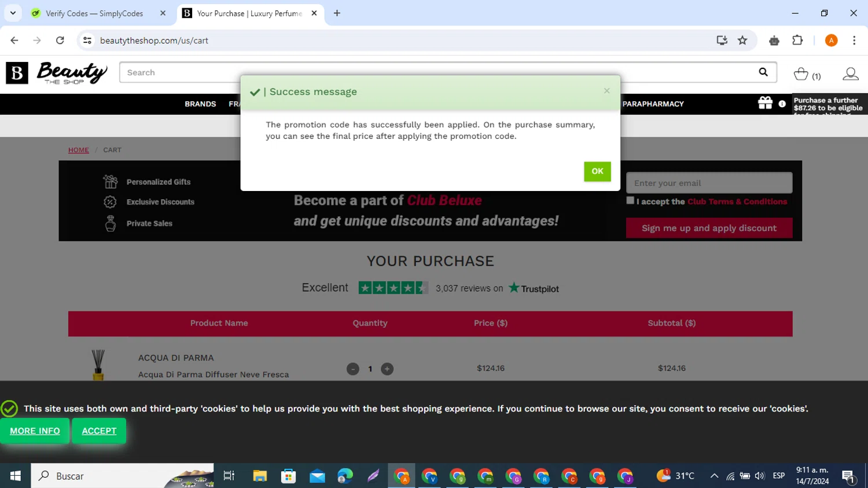Click the info icon beside the gift
The image size is (868, 488).
click(782, 104)
